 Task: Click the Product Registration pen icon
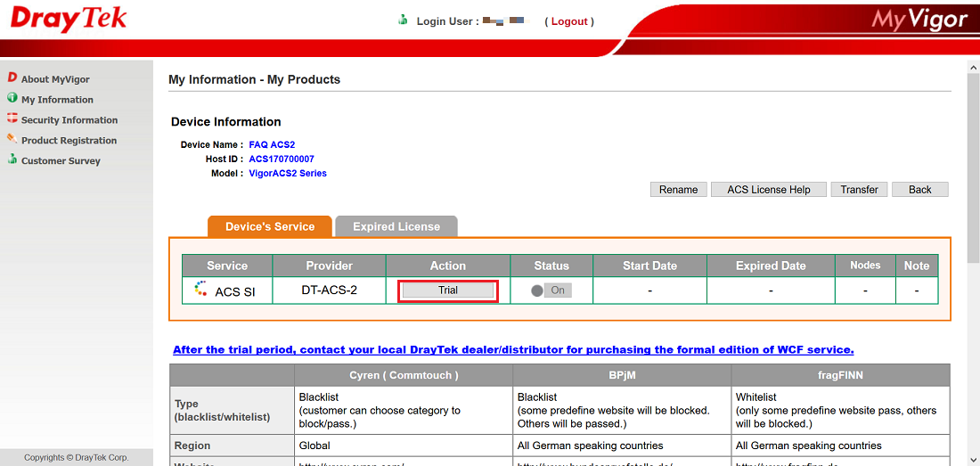click(12, 139)
